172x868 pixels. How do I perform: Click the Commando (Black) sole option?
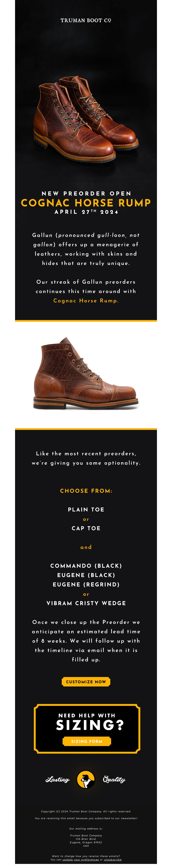tap(86, 565)
